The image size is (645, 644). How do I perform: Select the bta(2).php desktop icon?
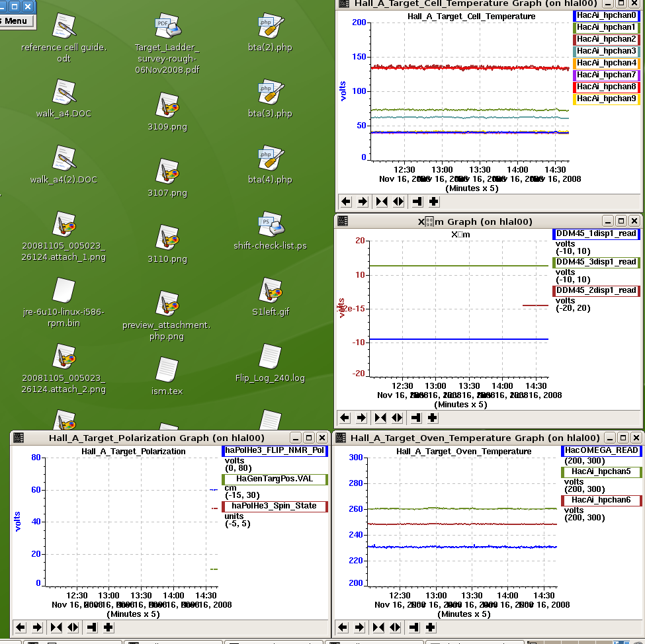point(271,26)
